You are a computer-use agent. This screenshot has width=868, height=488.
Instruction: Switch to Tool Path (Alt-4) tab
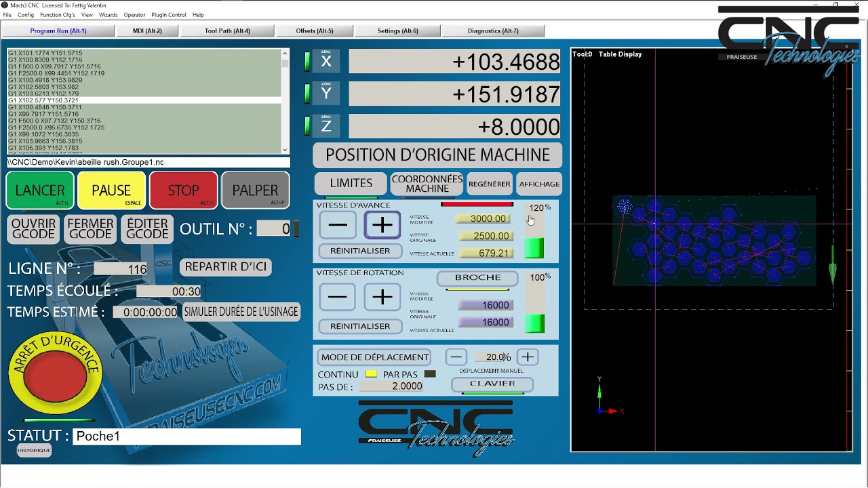click(x=227, y=31)
